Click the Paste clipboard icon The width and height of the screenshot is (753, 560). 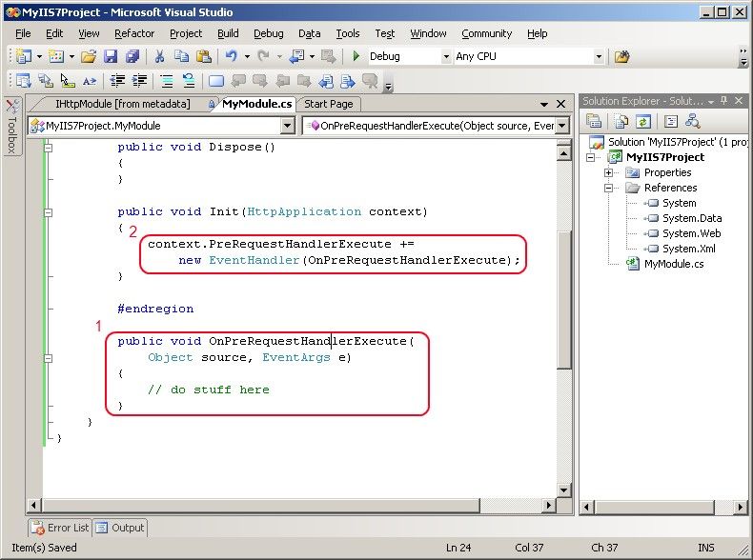click(x=202, y=57)
